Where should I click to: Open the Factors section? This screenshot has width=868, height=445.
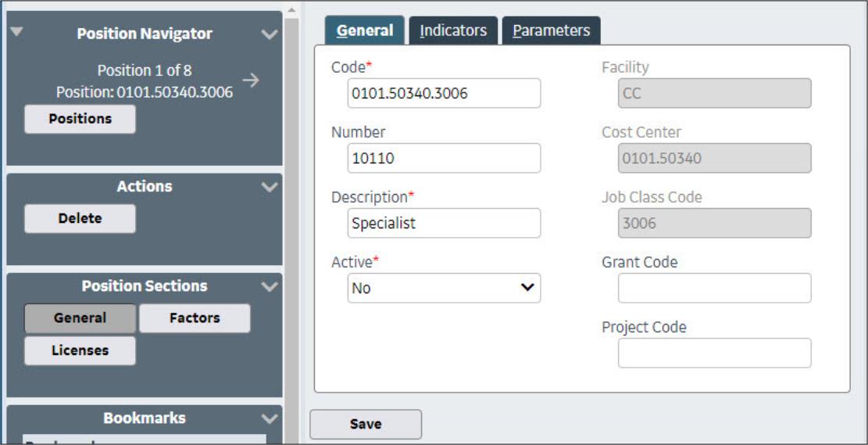(x=195, y=318)
